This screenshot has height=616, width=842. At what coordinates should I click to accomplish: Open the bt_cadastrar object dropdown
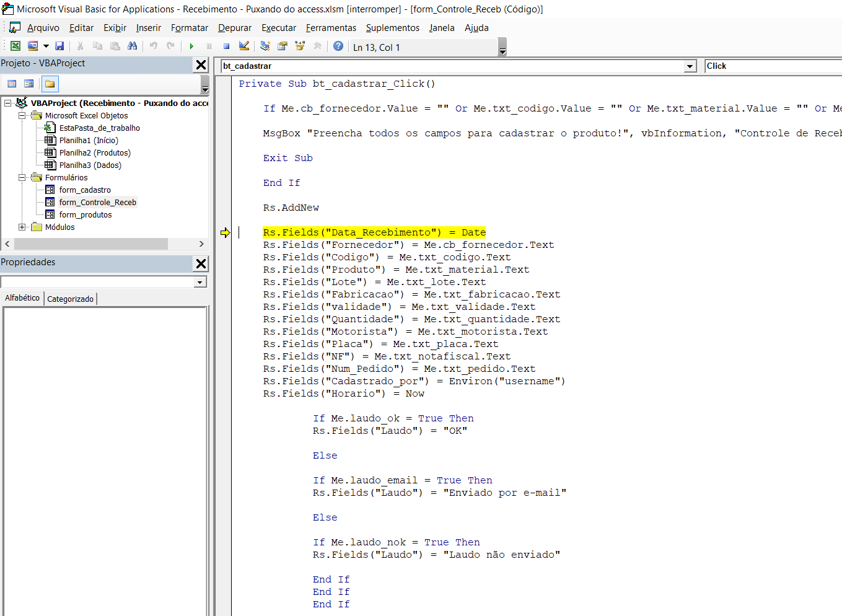tap(690, 66)
